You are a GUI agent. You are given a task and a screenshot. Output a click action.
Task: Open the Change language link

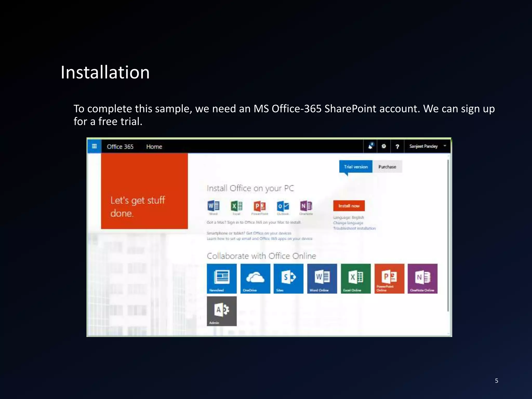[x=348, y=223]
